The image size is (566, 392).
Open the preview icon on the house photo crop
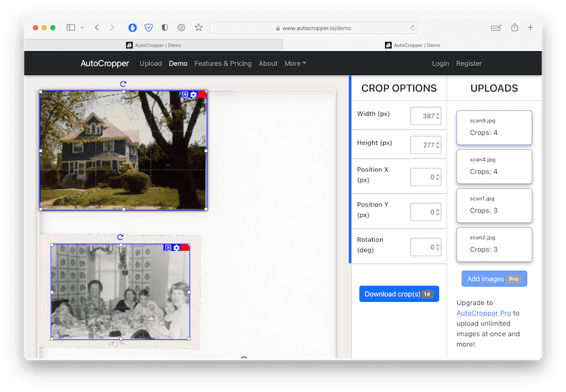click(185, 94)
